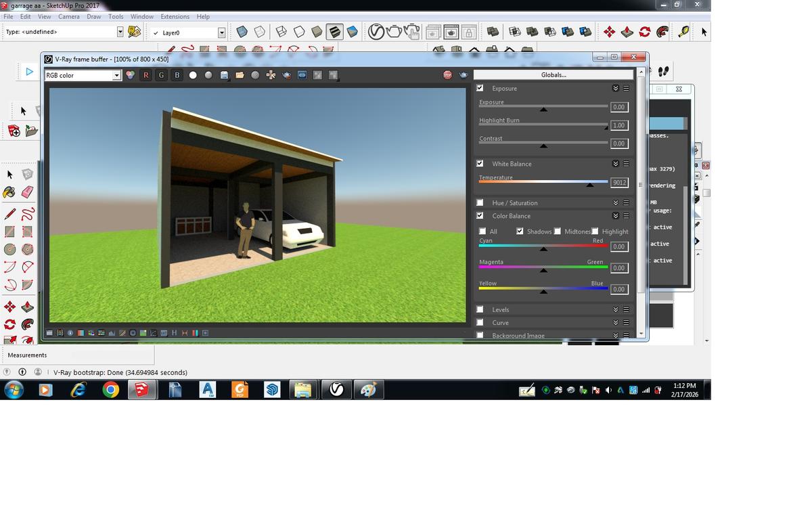
Task: Toggle the red channel button
Action: pyautogui.click(x=145, y=75)
